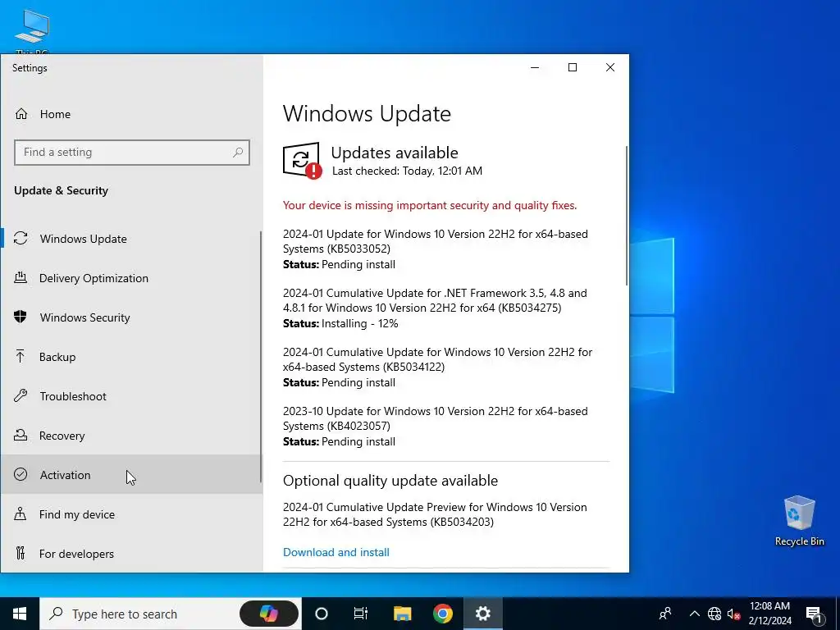Click 'Last checked: Today, 12:01 AM' text
The height and width of the screenshot is (630, 840).
click(x=407, y=171)
